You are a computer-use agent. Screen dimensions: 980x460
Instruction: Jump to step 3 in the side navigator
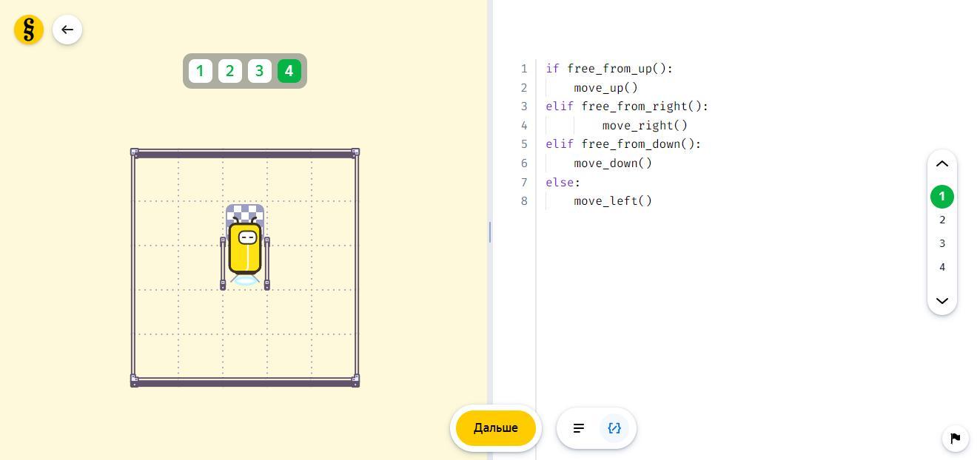(x=942, y=243)
